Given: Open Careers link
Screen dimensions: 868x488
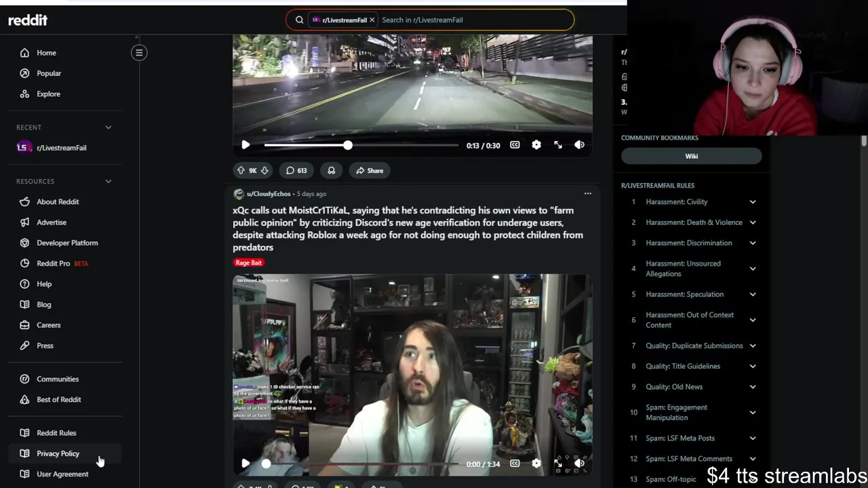Looking at the screenshot, I should tap(65, 325).
